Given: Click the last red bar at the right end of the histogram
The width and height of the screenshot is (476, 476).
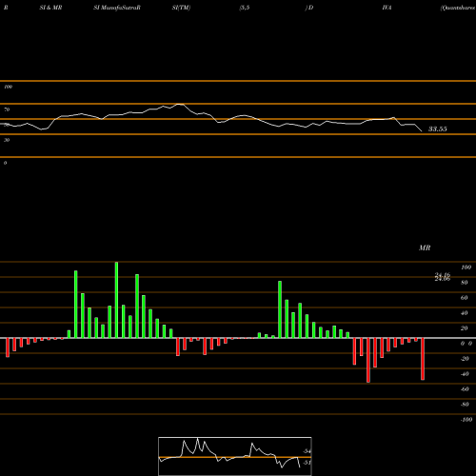Looking at the screenshot, I should [423, 359].
